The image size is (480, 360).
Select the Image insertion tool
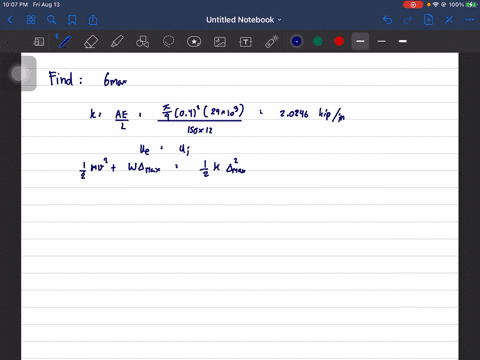coord(220,42)
